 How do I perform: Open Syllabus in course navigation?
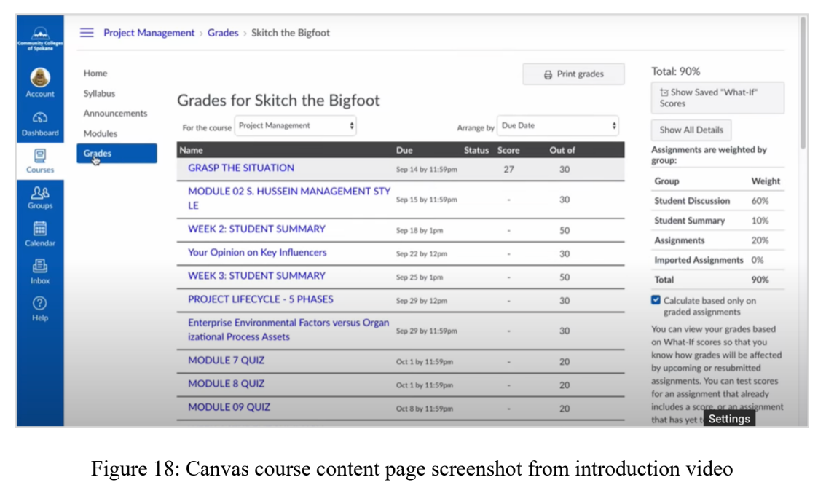click(99, 93)
